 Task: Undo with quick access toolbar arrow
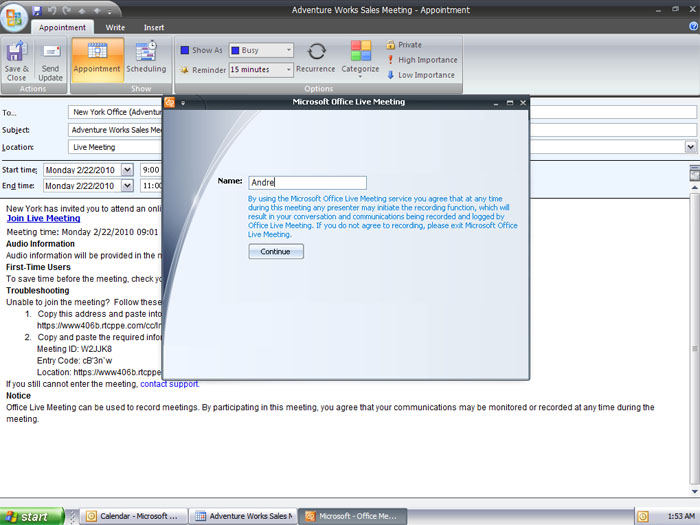[x=52, y=10]
